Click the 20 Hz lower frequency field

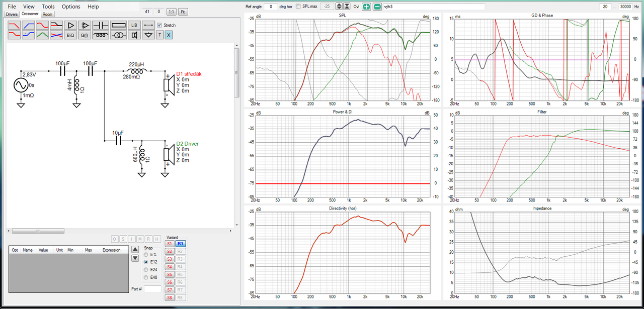[605, 7]
